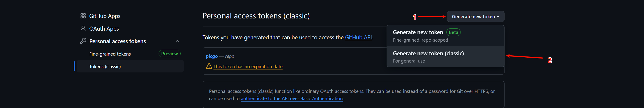Select Tokens (classic) in the sidebar

[x=105, y=66]
